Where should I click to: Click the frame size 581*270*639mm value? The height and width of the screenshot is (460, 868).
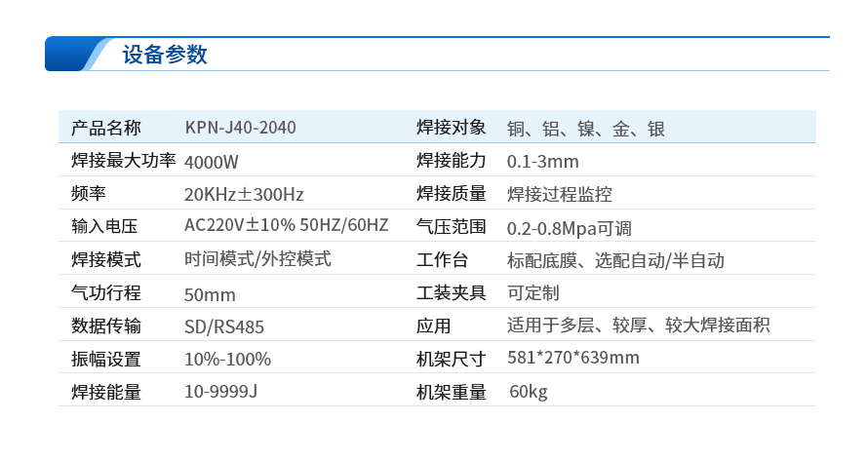573,358
